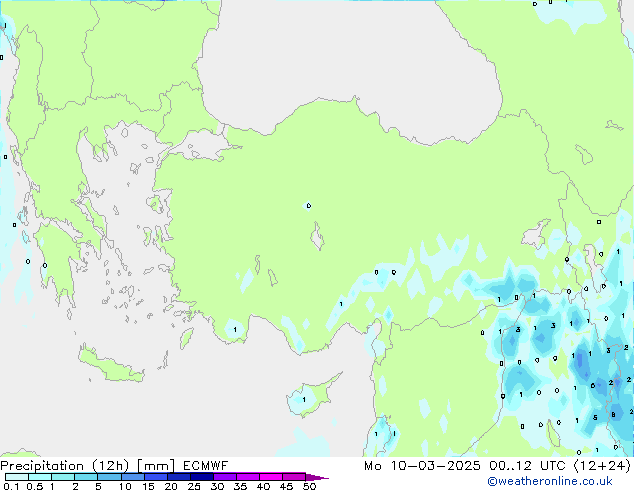Image resolution: width=634 pixels, height=490 pixels.
Task: Click the "45" legend scale label
Action: [x=286, y=486]
